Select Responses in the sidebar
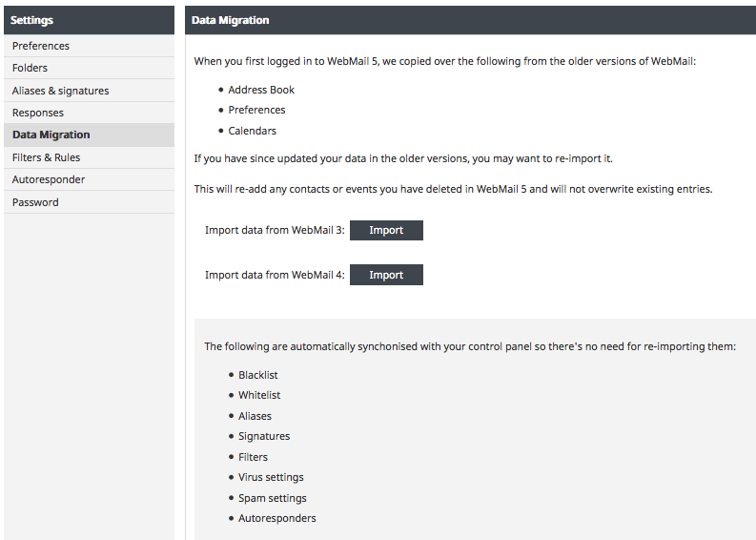This screenshot has width=756, height=540. tap(38, 113)
